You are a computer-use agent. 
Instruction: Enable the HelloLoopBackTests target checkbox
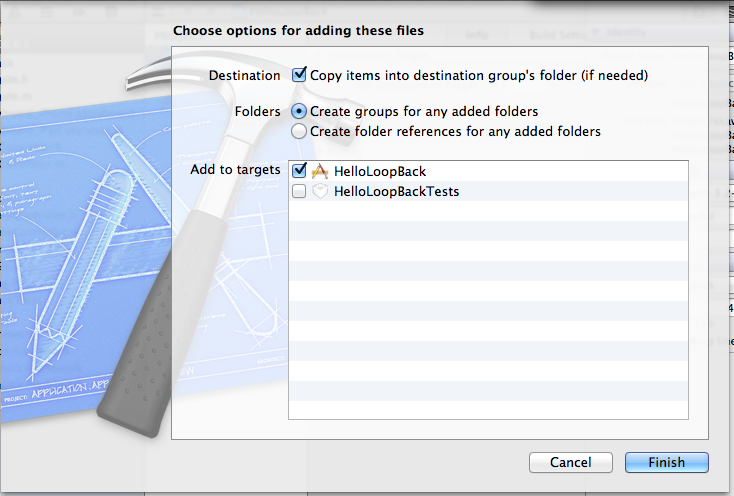click(x=299, y=191)
